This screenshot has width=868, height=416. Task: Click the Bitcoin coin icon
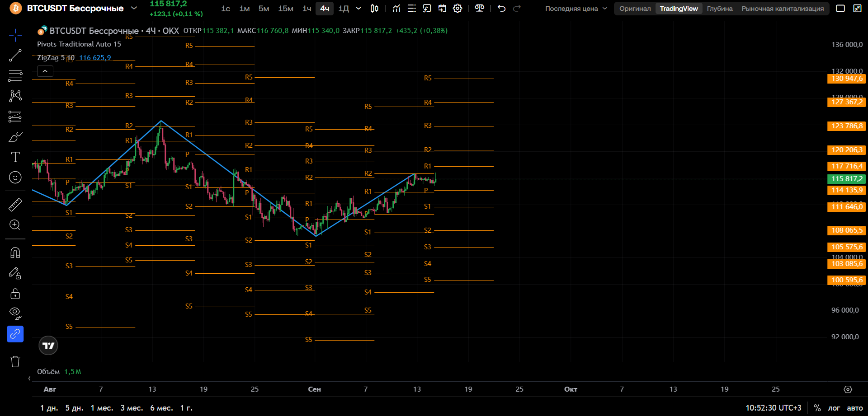[x=16, y=8]
